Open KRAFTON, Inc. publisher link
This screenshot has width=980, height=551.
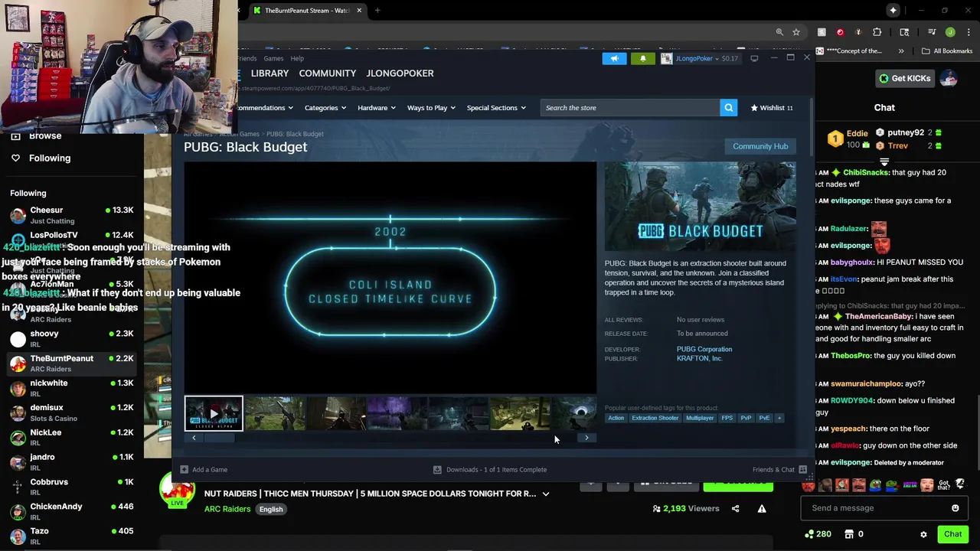(699, 358)
